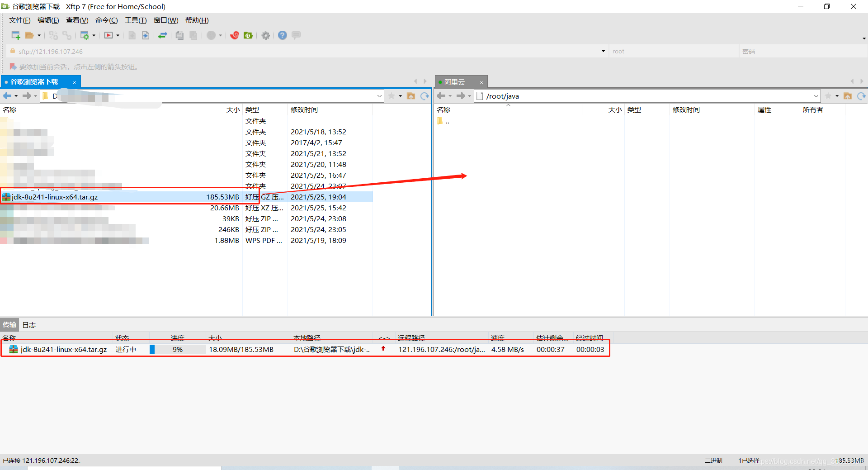Switch to the 传输 tab
Screen dimensions: 868x470
[9, 325]
